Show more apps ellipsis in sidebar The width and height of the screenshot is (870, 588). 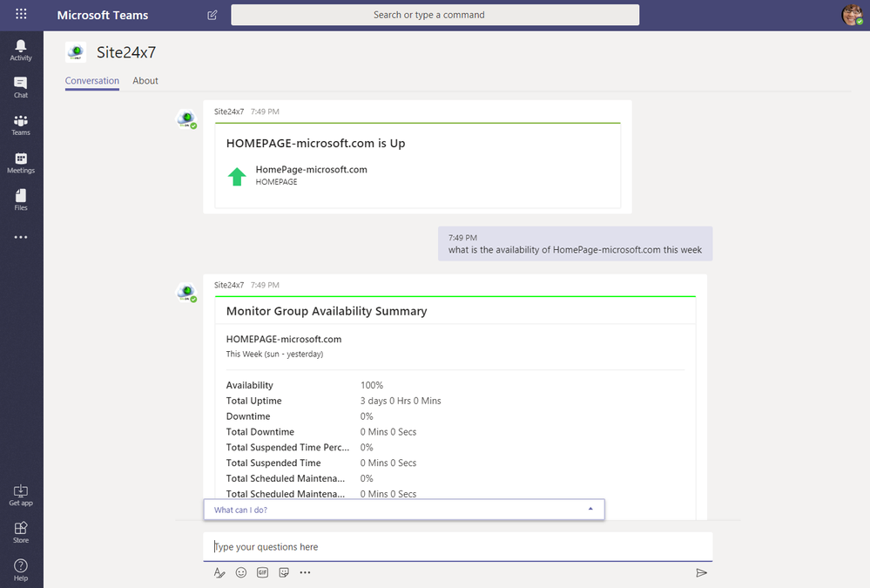(21, 237)
